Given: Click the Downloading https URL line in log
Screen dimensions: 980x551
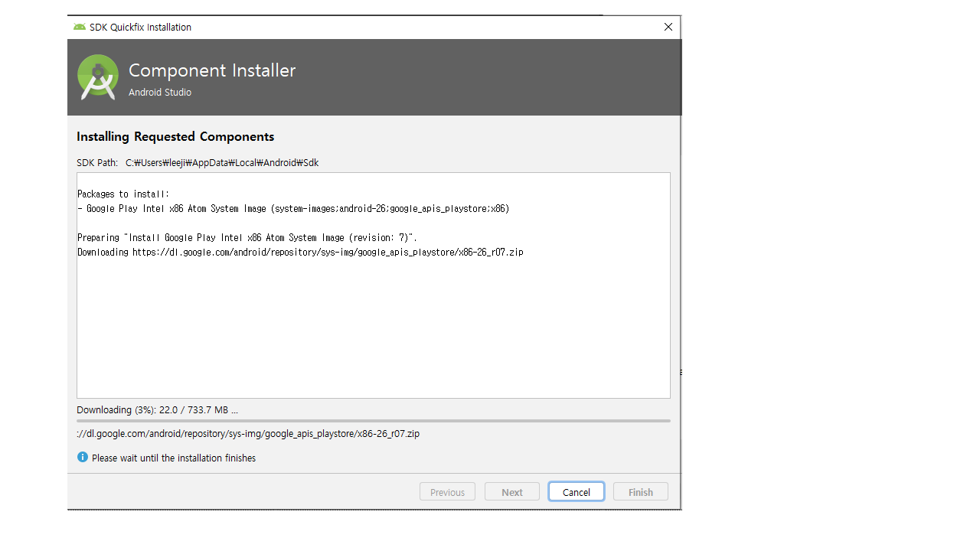Looking at the screenshot, I should [x=300, y=253].
